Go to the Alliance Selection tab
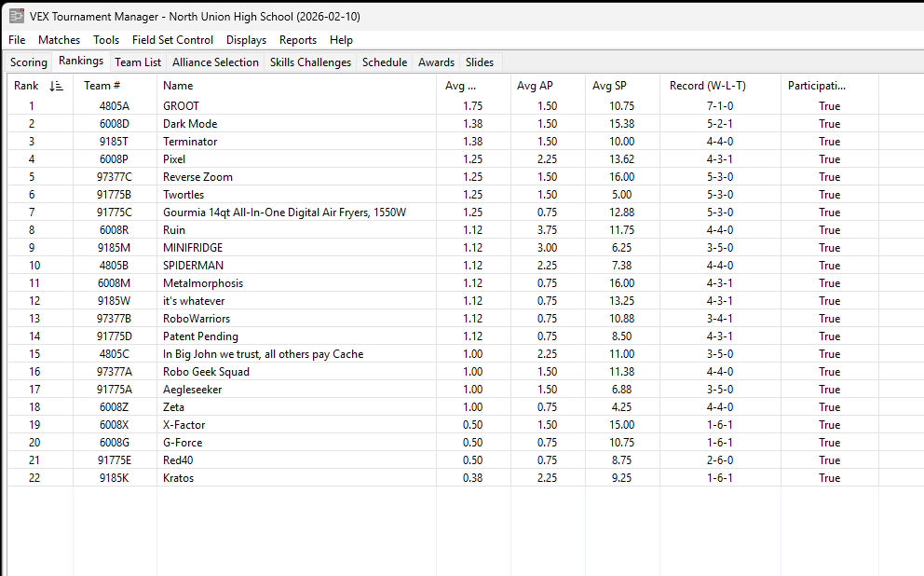 coord(215,62)
